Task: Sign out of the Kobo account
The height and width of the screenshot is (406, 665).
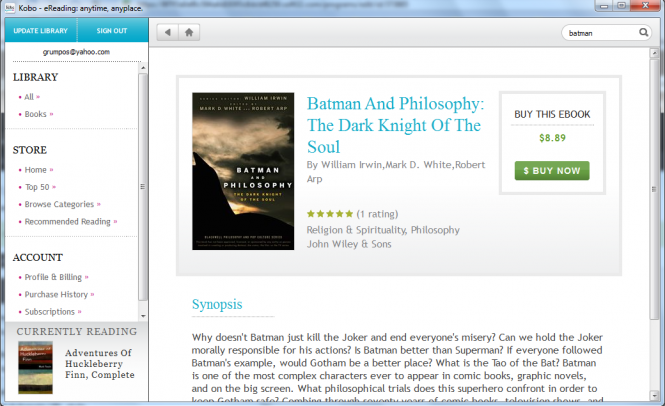Action: pyautogui.click(x=112, y=31)
